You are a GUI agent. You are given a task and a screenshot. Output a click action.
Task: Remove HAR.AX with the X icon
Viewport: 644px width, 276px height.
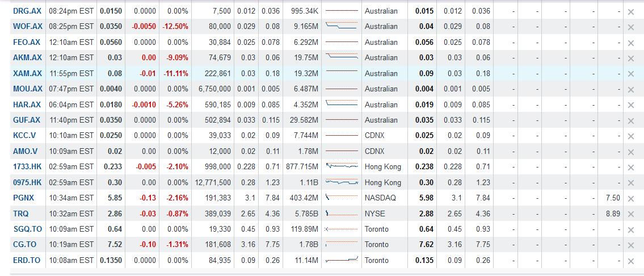(631, 105)
